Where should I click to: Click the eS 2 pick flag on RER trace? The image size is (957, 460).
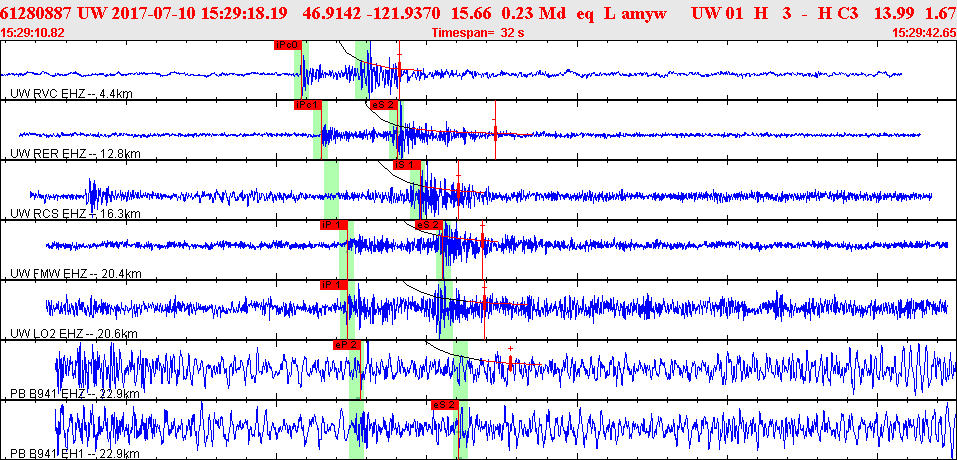(383, 105)
